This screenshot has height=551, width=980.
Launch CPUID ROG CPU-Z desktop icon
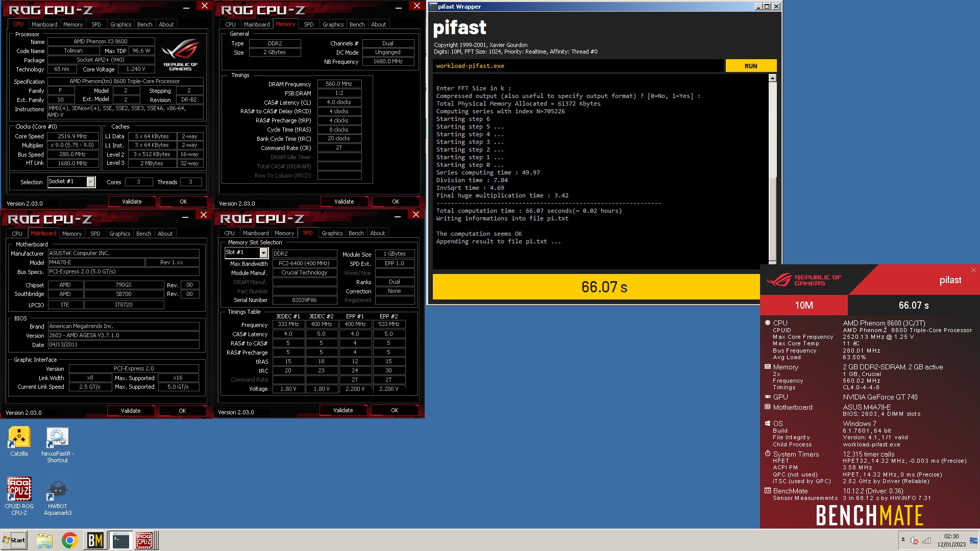19,495
